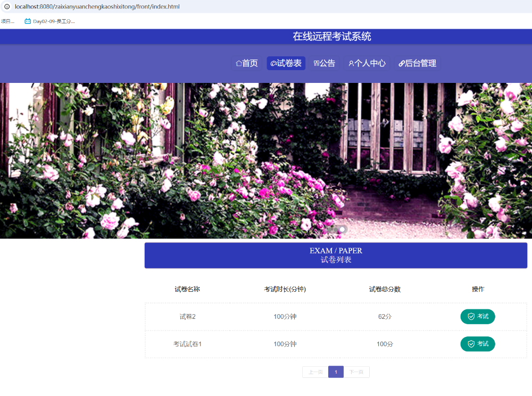The width and height of the screenshot is (532, 396).
Task: Click the 项目 bookmark in bookmarks bar
Action: coord(7,21)
